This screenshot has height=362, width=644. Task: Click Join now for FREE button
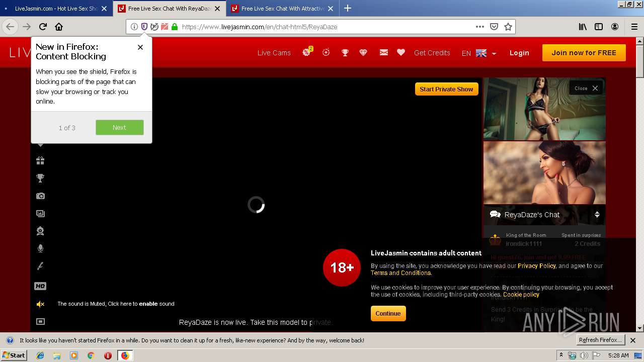click(584, 53)
